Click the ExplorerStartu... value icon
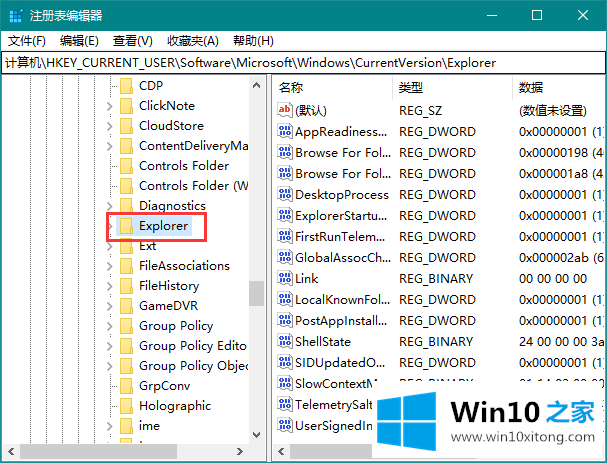607x463 pixels. coord(285,215)
